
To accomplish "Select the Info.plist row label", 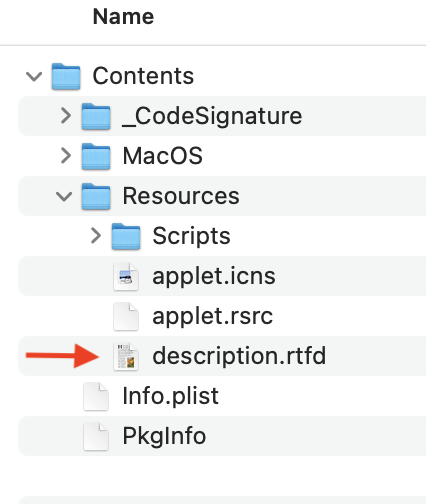I will click(171, 397).
